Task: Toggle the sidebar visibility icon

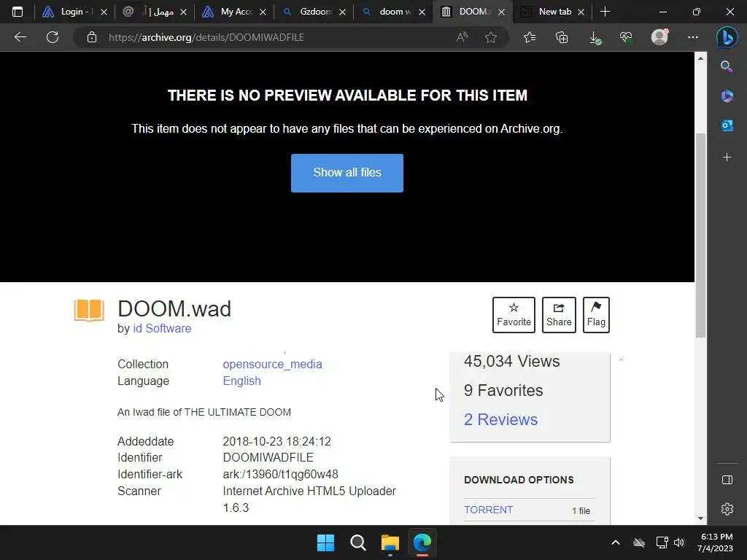Action: point(727,480)
